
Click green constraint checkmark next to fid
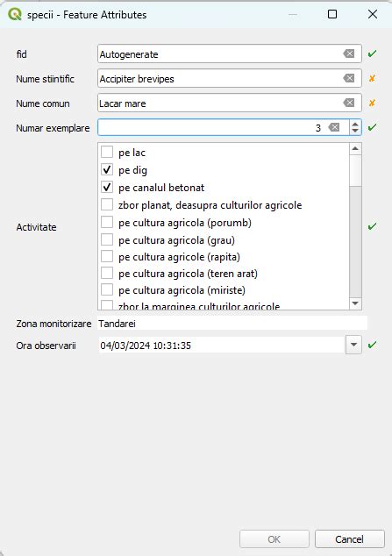(372, 53)
